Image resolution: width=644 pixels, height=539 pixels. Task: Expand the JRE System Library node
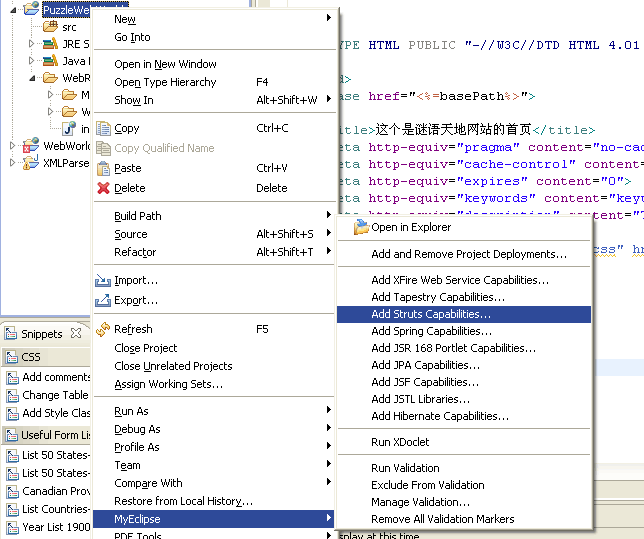click(31, 44)
